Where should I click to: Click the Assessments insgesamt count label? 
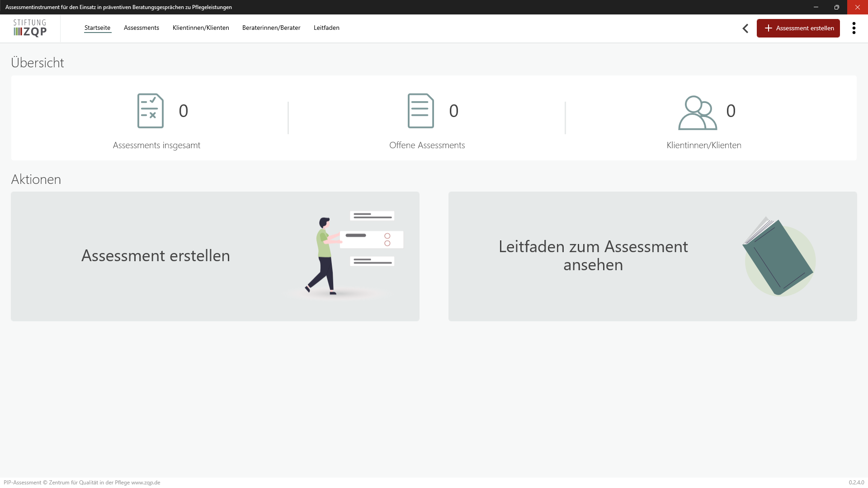156,145
